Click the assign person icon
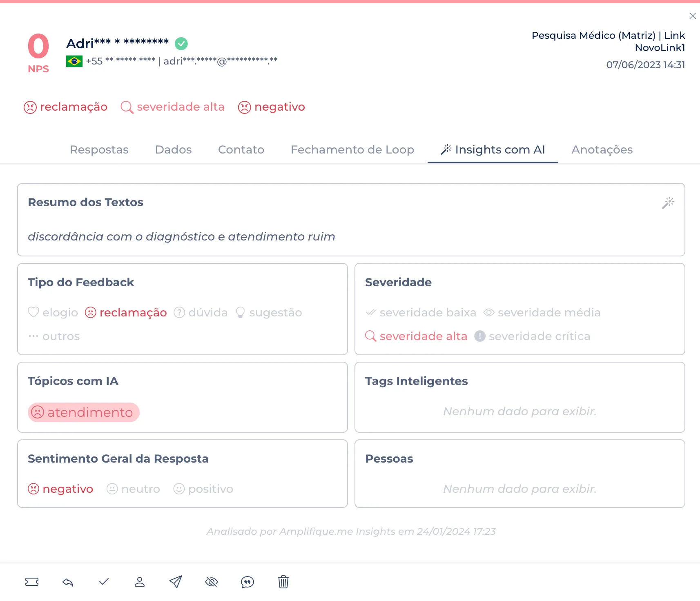The image size is (700, 601). point(140,582)
